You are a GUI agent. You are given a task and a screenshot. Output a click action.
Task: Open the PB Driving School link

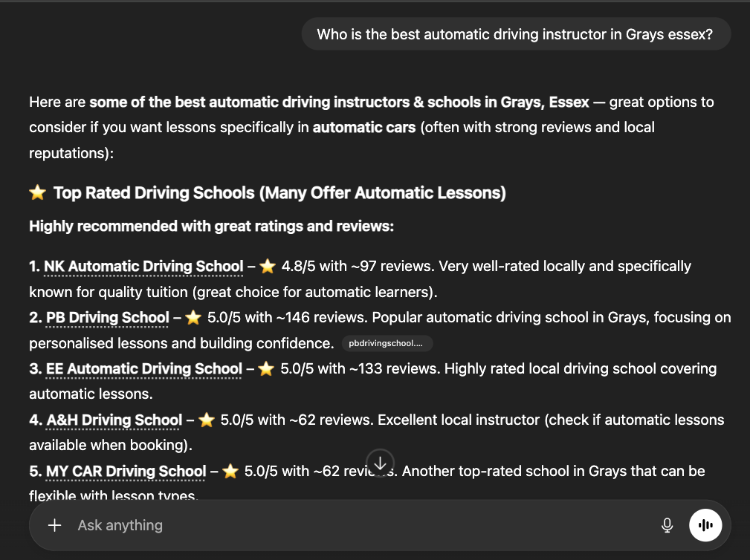[108, 318]
